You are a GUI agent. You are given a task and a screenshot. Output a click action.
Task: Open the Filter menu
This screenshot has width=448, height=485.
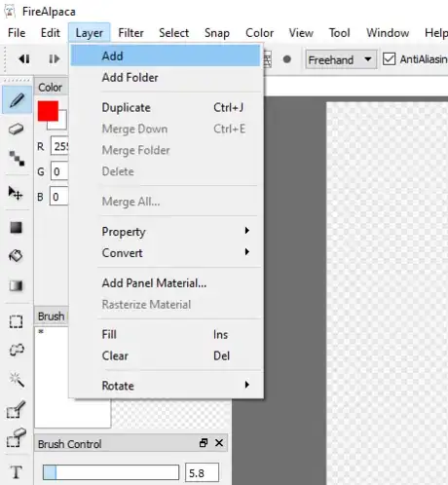(131, 33)
